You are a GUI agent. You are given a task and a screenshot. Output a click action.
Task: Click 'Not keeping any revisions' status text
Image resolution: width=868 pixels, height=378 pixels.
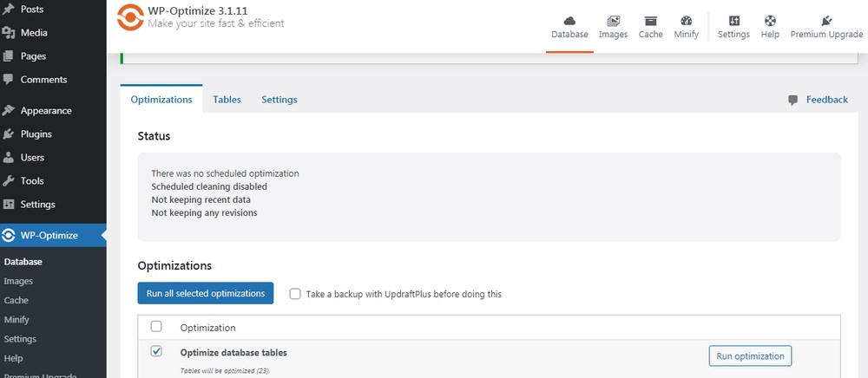[204, 212]
